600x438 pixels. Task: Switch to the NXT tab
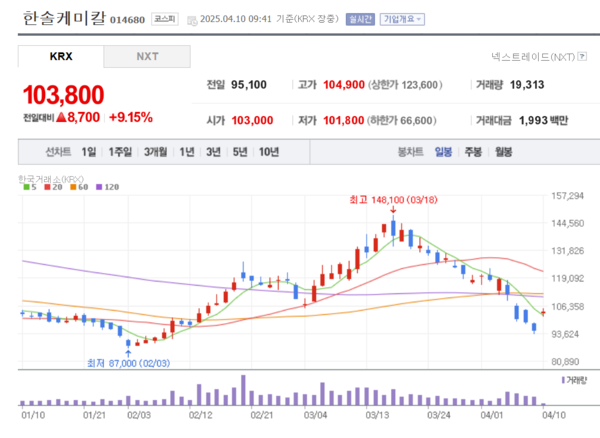coord(147,57)
